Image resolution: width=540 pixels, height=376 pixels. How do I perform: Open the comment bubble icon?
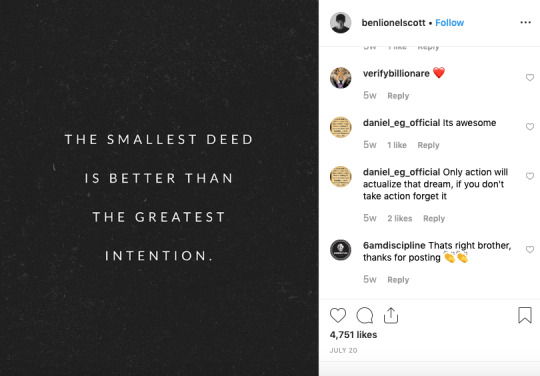pyautogui.click(x=365, y=315)
